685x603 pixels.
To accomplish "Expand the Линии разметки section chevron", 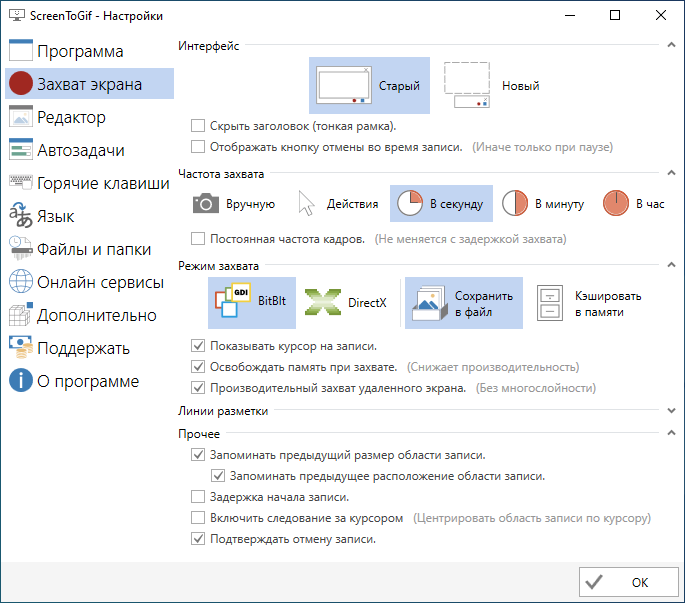I will click(x=671, y=411).
